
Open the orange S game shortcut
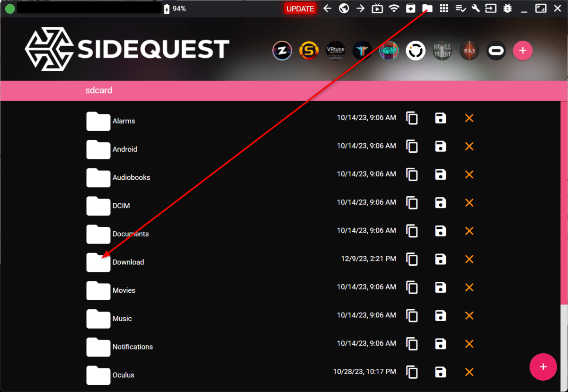pos(309,50)
